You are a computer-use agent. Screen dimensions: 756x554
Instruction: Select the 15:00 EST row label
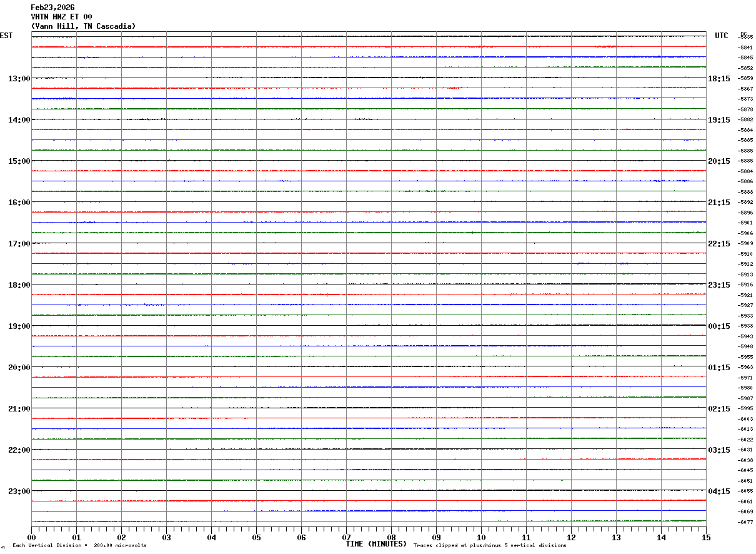click(19, 161)
